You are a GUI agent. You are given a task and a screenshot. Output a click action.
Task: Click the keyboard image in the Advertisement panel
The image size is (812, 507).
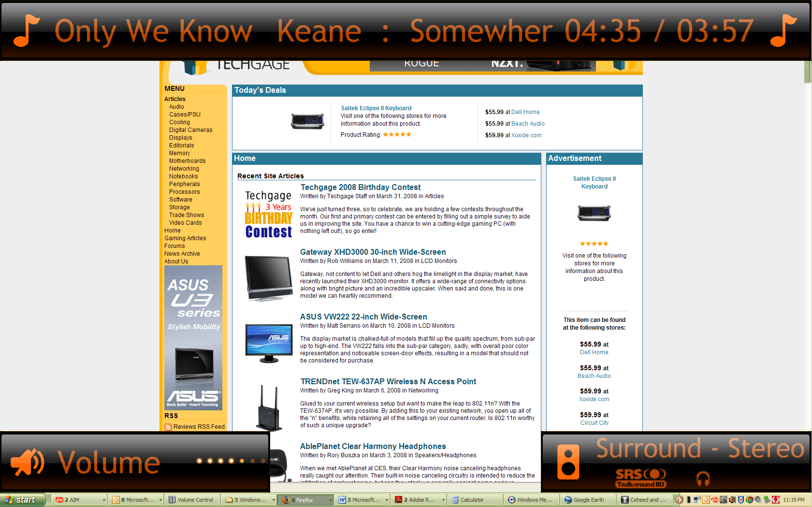pyautogui.click(x=594, y=213)
